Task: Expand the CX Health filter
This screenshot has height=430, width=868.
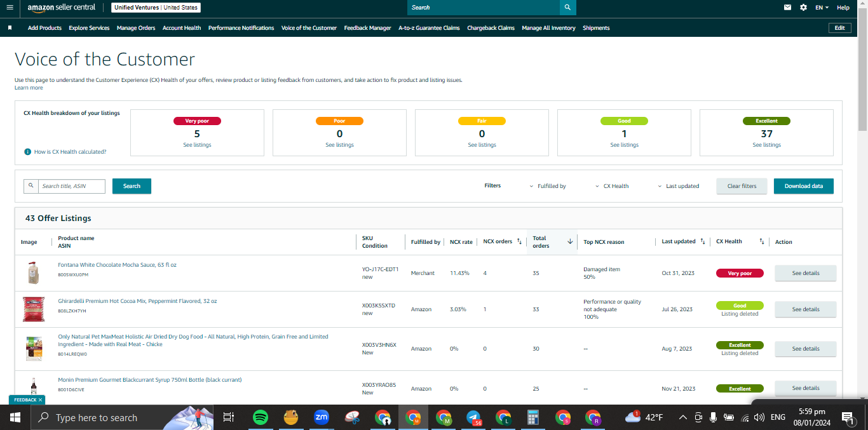Action: [x=612, y=186]
